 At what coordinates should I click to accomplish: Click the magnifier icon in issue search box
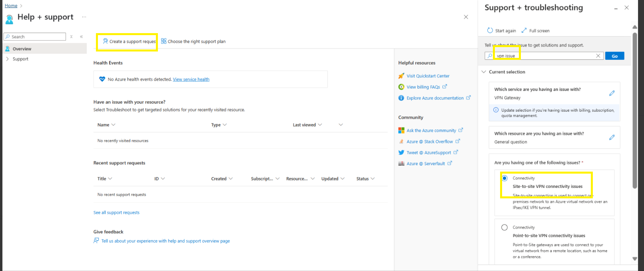(x=490, y=56)
